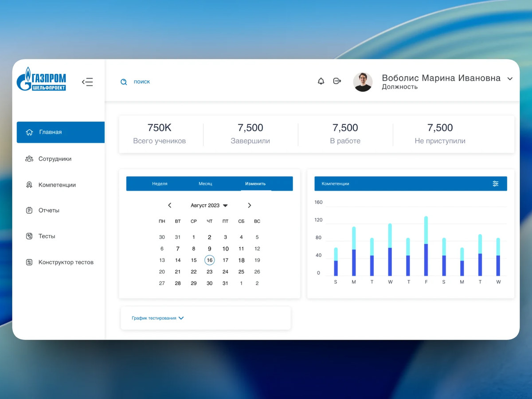
Task: Select date 18 in the calendar
Action: (241, 260)
